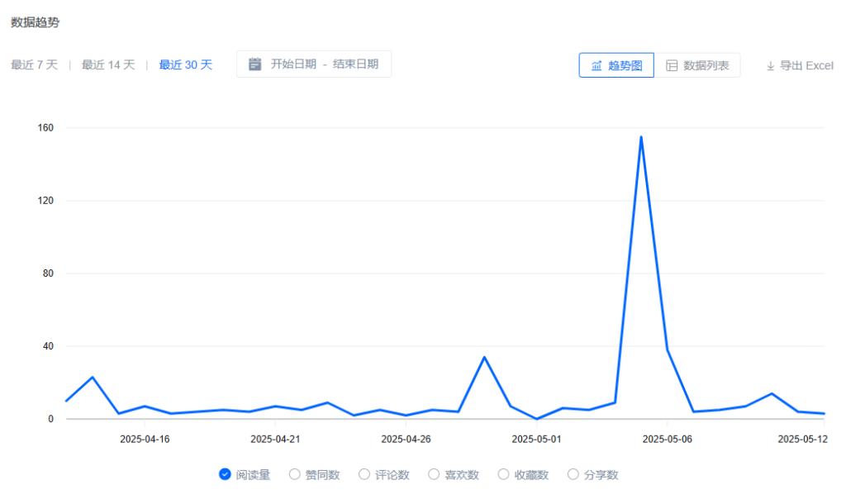Image resolution: width=846 pixels, height=504 pixels.
Task: Click the export download arrow icon
Action: (x=770, y=65)
